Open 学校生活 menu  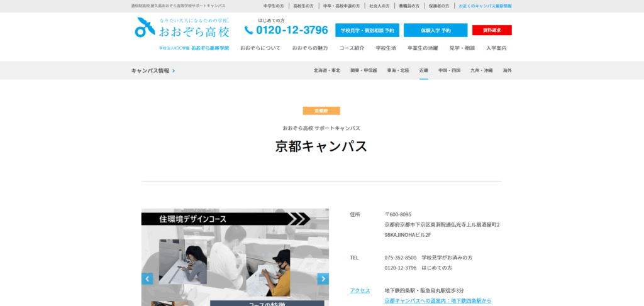click(x=386, y=48)
